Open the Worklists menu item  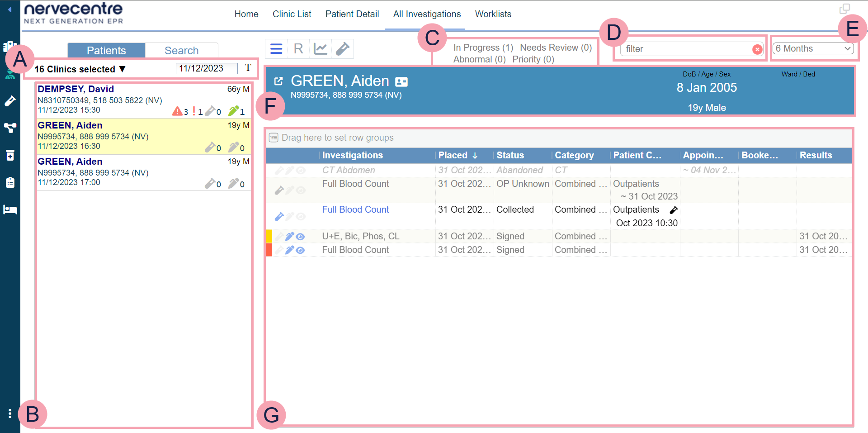493,14
